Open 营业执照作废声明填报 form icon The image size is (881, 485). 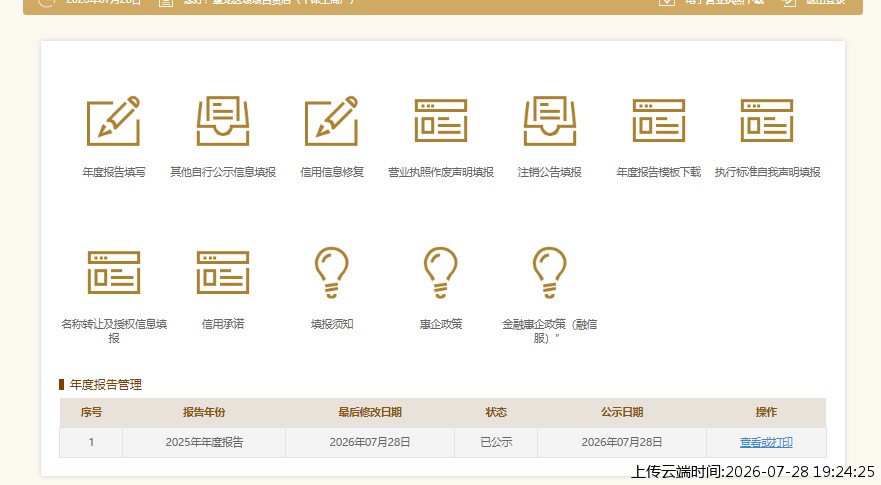(x=440, y=121)
